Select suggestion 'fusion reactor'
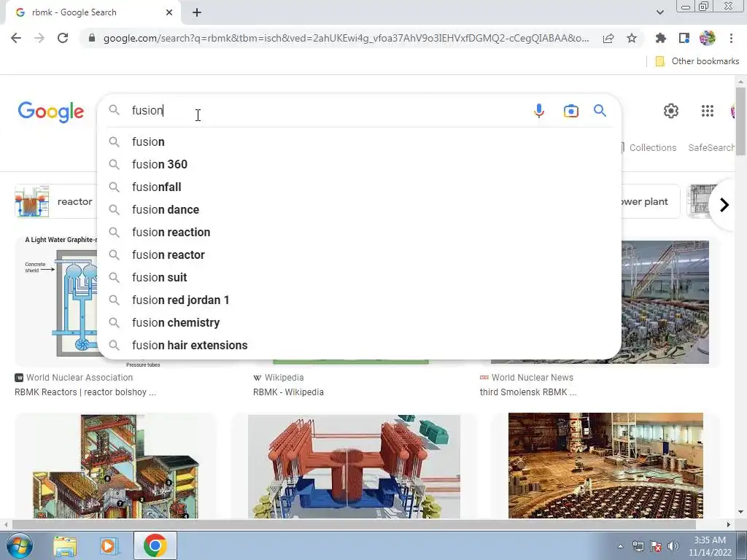The image size is (747, 560). point(359,254)
